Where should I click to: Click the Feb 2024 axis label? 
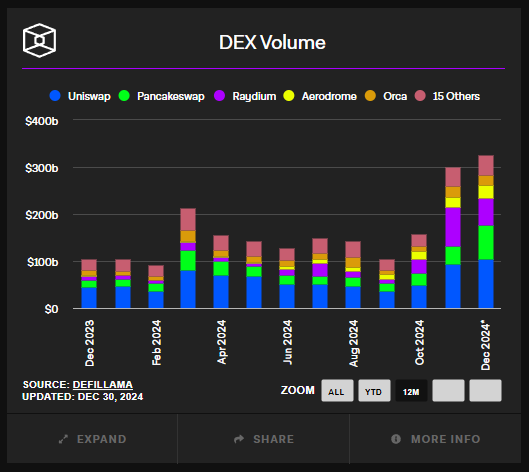pyautogui.click(x=156, y=342)
